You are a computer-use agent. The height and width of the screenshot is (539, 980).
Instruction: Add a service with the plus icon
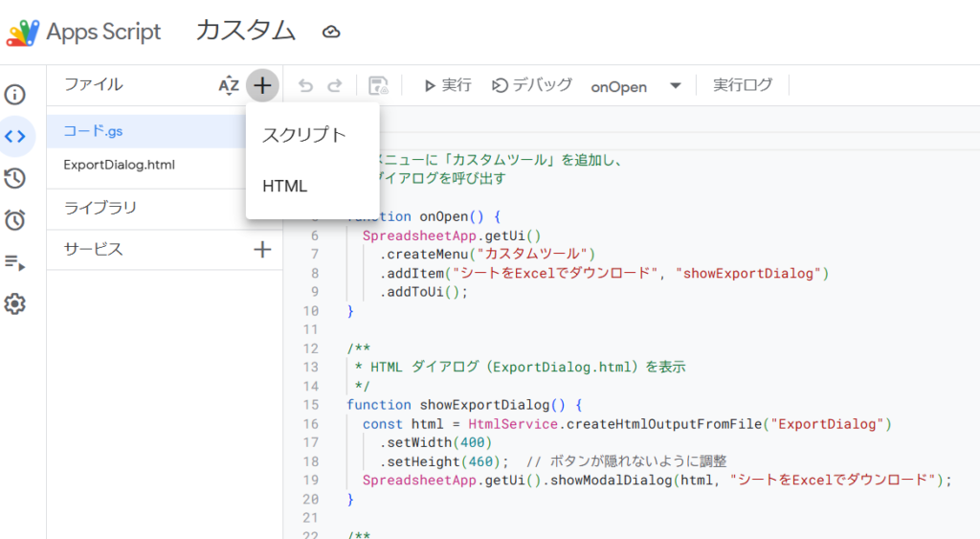pos(262,250)
